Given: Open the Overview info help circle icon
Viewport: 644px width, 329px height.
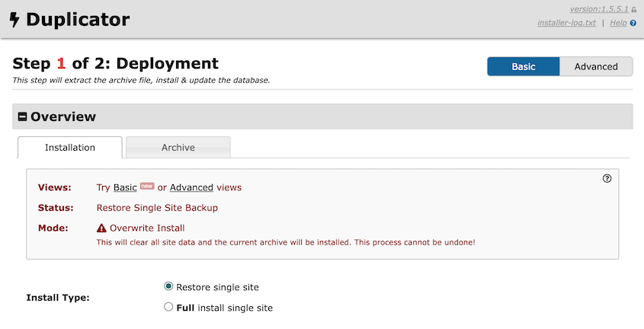Looking at the screenshot, I should [x=607, y=178].
